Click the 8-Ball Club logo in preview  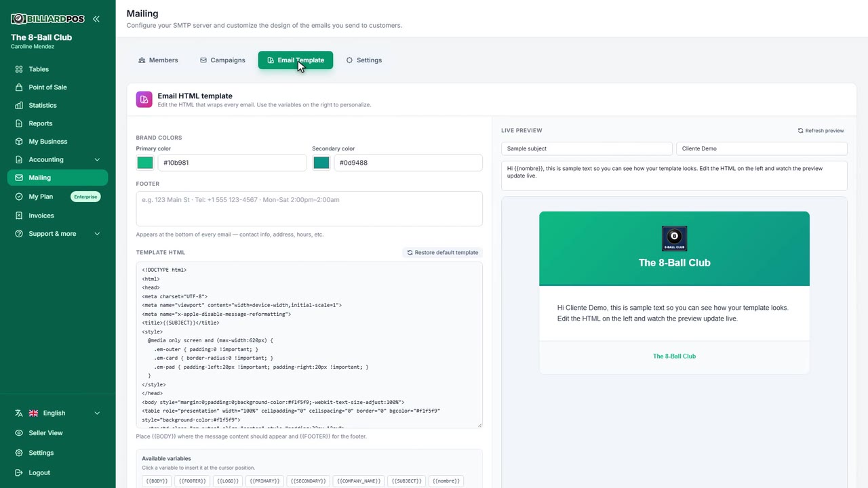(x=674, y=239)
